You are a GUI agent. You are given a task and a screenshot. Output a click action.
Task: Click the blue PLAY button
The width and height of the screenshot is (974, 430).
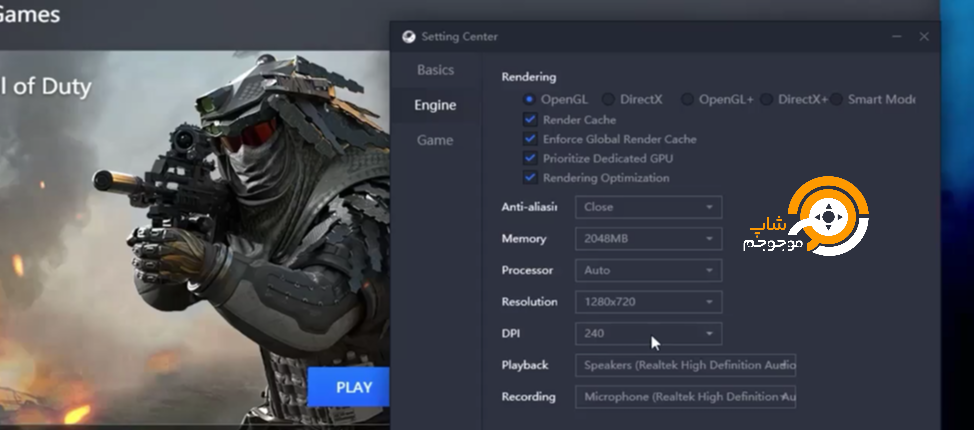(349, 387)
